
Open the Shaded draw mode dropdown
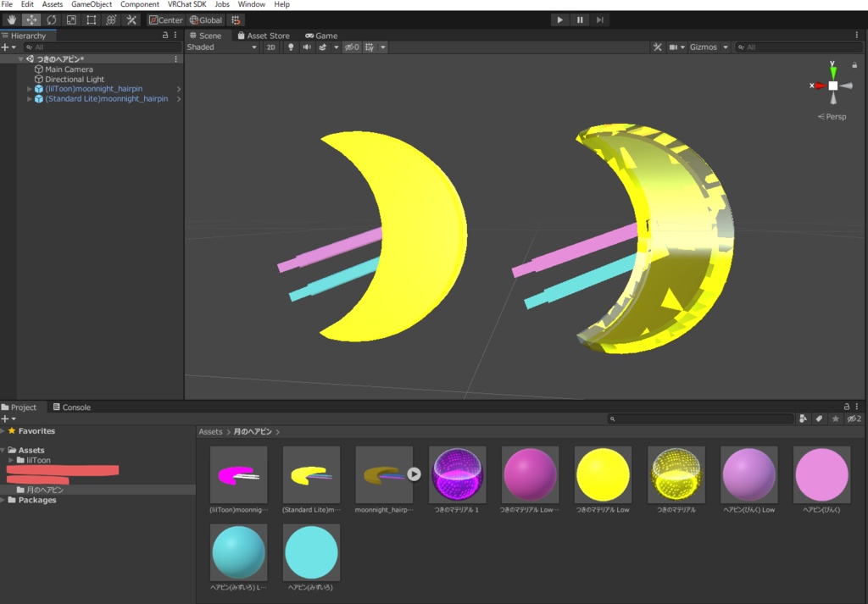[222, 47]
